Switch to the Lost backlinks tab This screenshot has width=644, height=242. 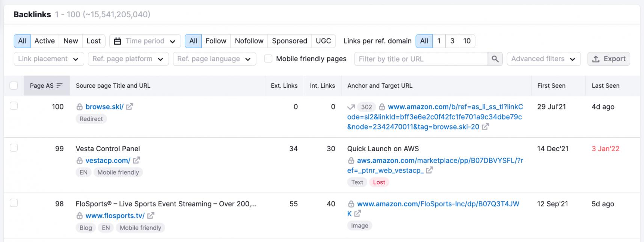tap(94, 41)
